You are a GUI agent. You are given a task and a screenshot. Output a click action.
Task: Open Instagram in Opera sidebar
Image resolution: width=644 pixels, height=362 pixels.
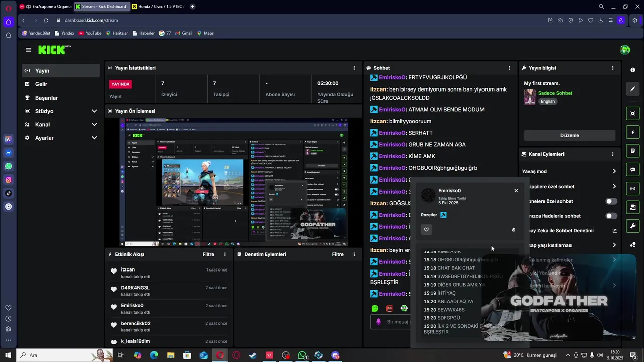click(x=9, y=180)
